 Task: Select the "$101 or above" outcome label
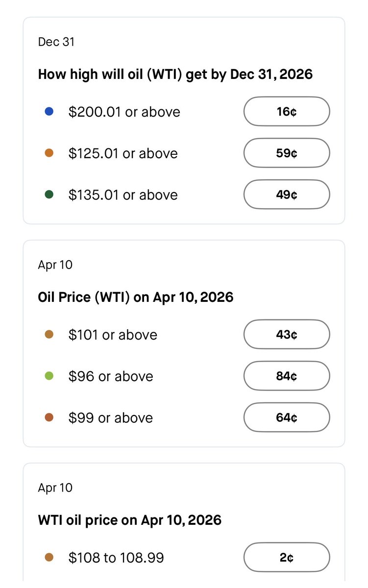113,335
